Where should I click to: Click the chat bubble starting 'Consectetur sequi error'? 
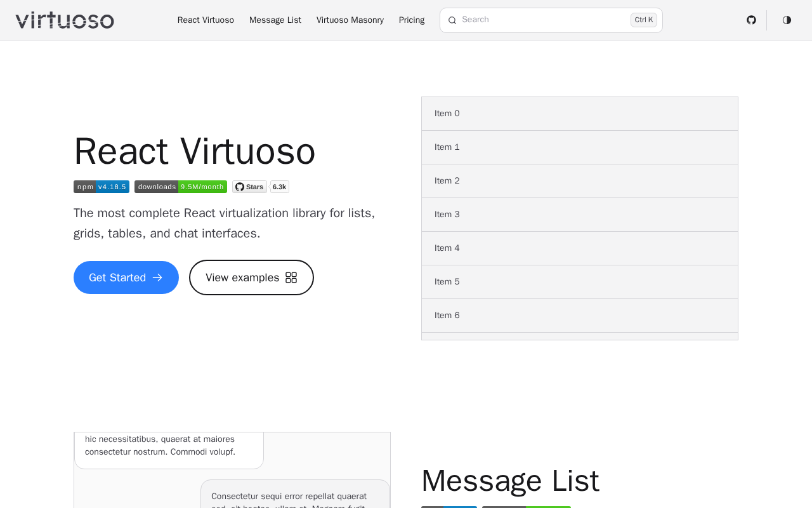[x=295, y=494]
